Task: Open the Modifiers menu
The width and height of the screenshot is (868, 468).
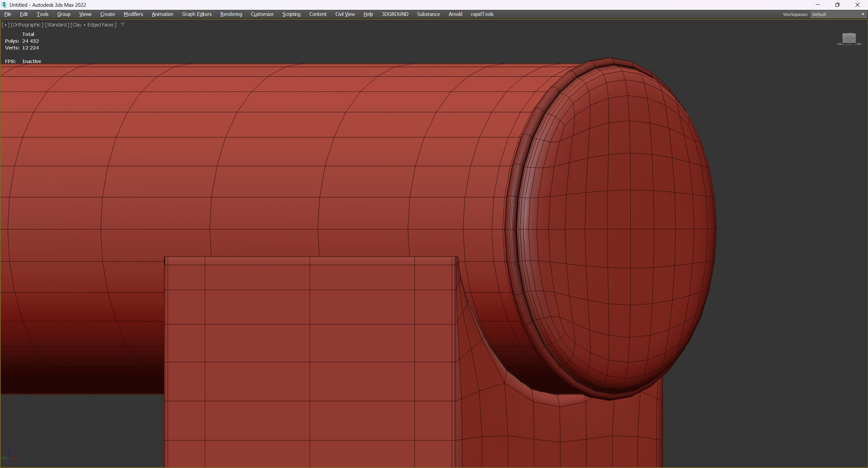Action: [x=133, y=14]
